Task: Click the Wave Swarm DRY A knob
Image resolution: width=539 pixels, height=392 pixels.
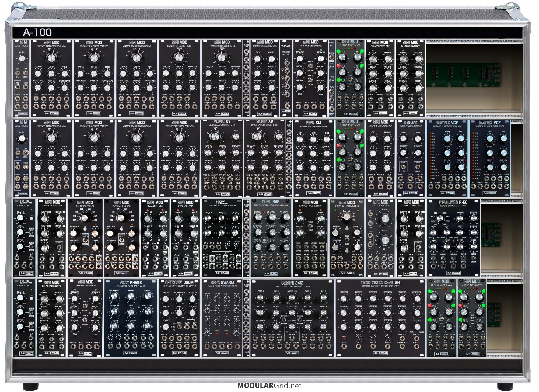Action: point(207,333)
